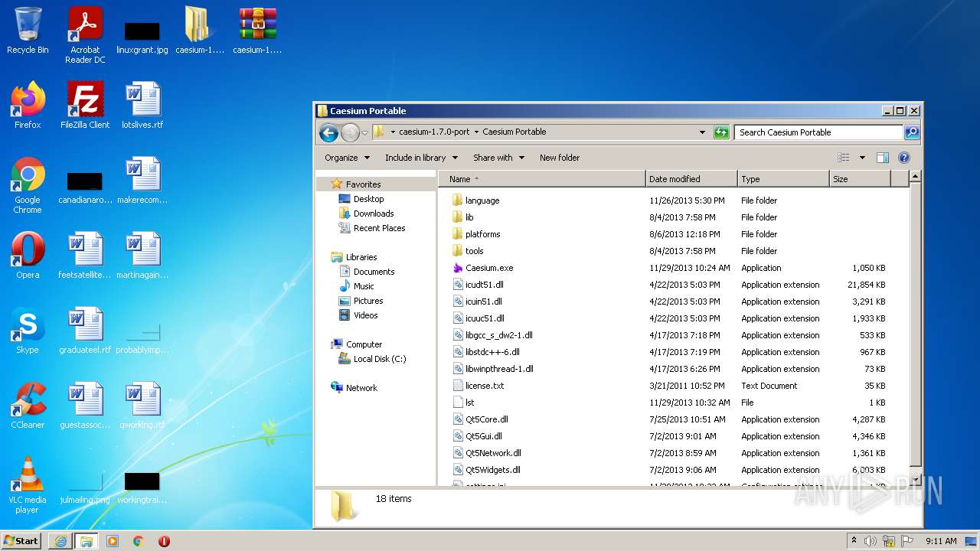Click the volume speaker tray icon

[871, 541]
